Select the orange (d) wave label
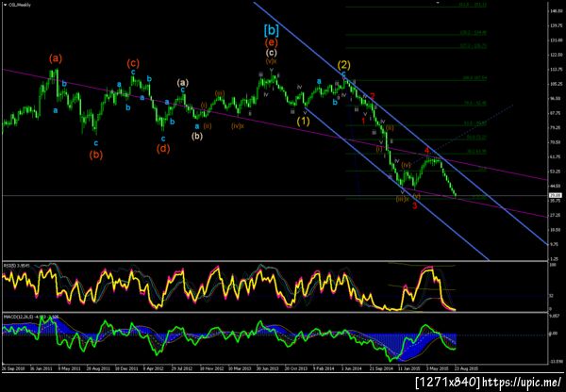 (x=163, y=148)
